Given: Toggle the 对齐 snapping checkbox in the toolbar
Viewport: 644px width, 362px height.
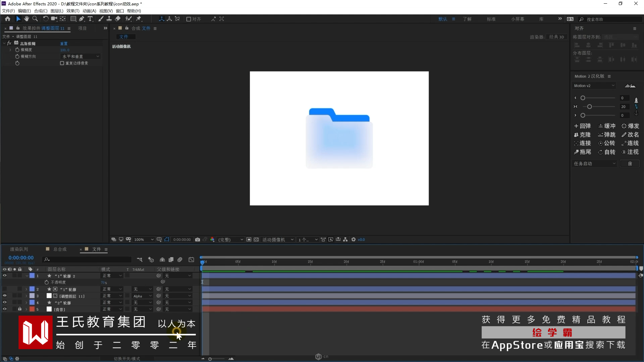Looking at the screenshot, I should click(189, 19).
